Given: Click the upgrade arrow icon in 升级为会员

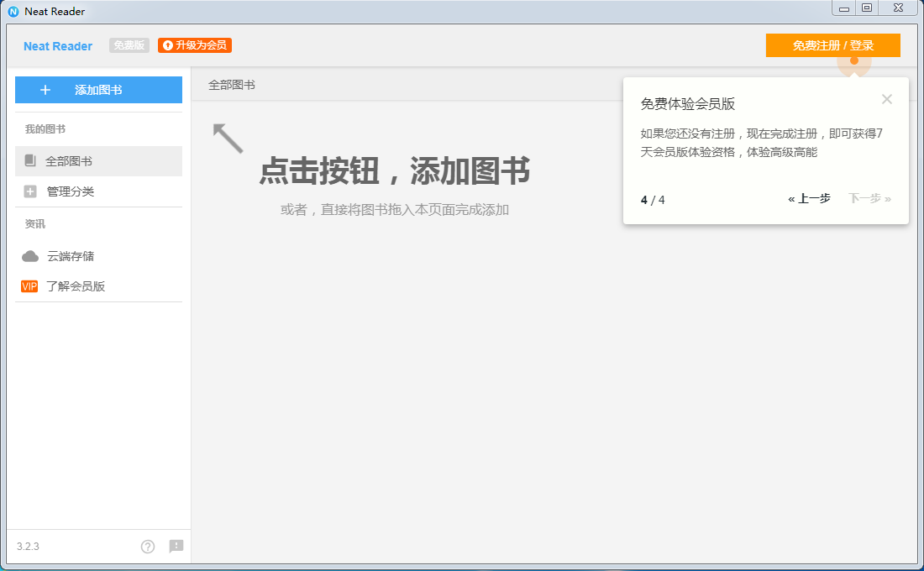Looking at the screenshot, I should coord(168,45).
